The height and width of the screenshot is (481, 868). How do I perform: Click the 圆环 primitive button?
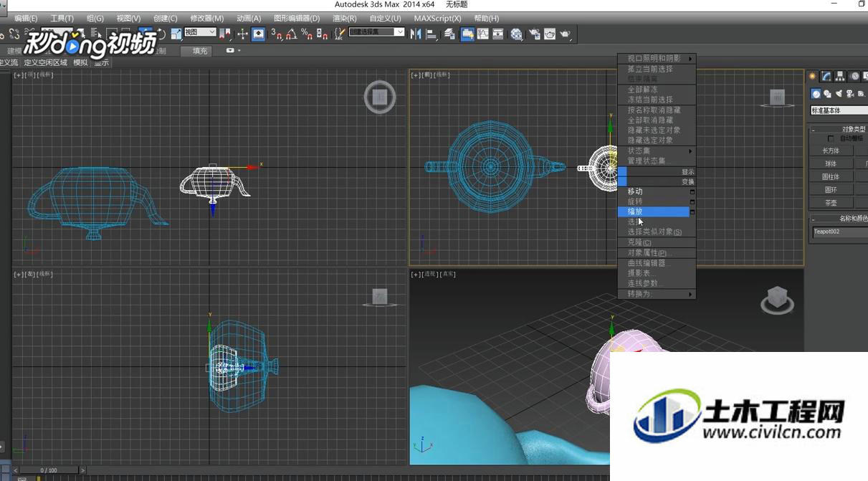[x=831, y=189]
